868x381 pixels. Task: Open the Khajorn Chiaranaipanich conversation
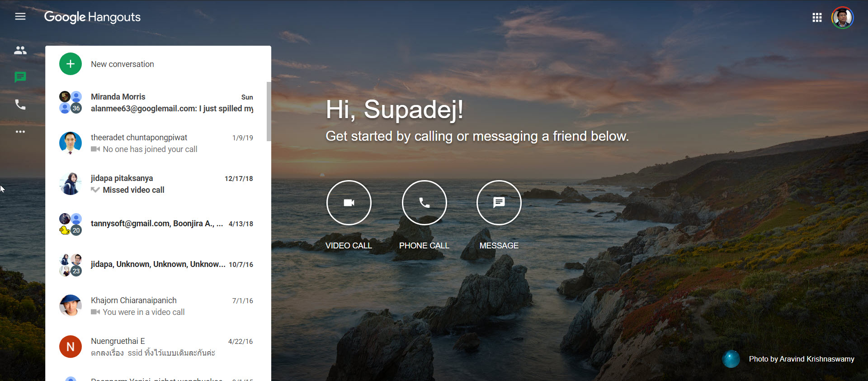pyautogui.click(x=156, y=306)
